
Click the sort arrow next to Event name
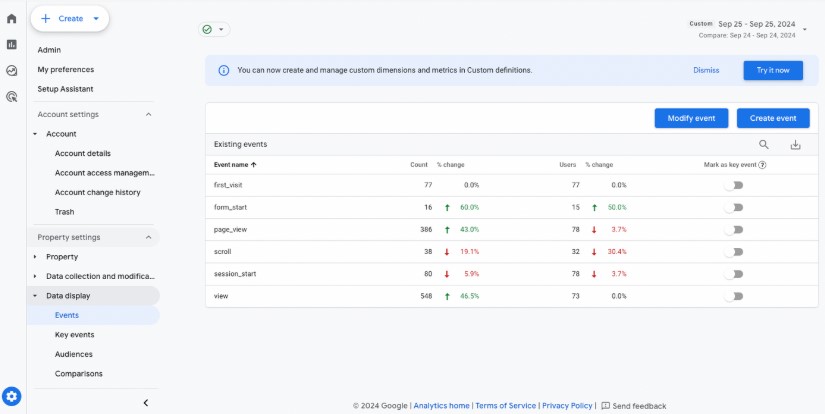tap(254, 165)
